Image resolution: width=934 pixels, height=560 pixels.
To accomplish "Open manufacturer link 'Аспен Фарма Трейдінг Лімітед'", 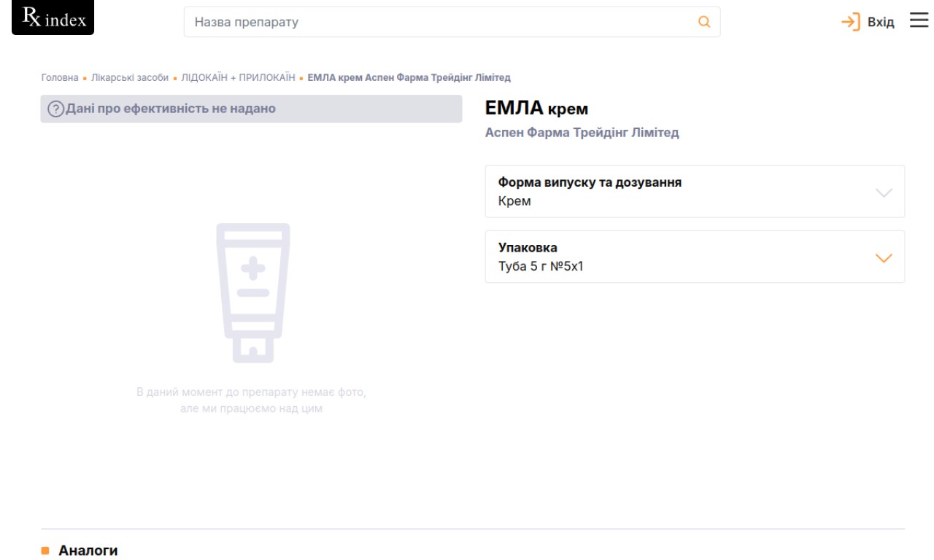I will (582, 133).
